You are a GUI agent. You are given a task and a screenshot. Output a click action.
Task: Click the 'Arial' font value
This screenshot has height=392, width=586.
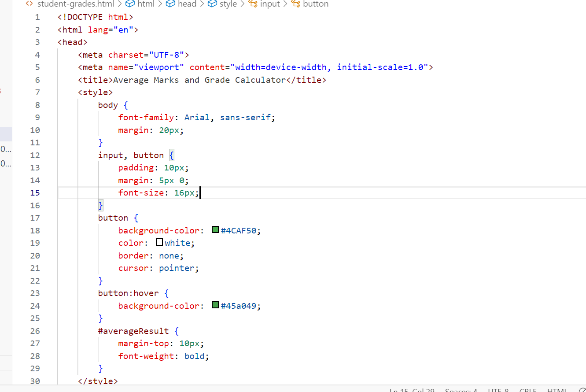197,118
